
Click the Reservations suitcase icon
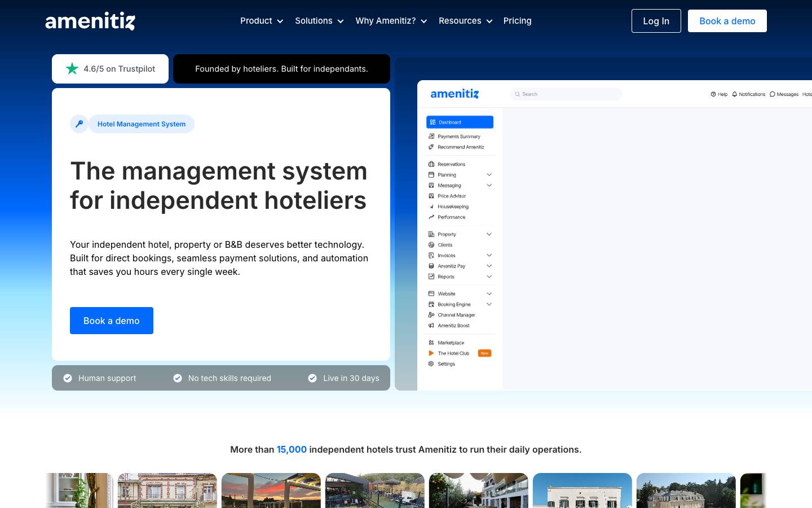(x=431, y=164)
